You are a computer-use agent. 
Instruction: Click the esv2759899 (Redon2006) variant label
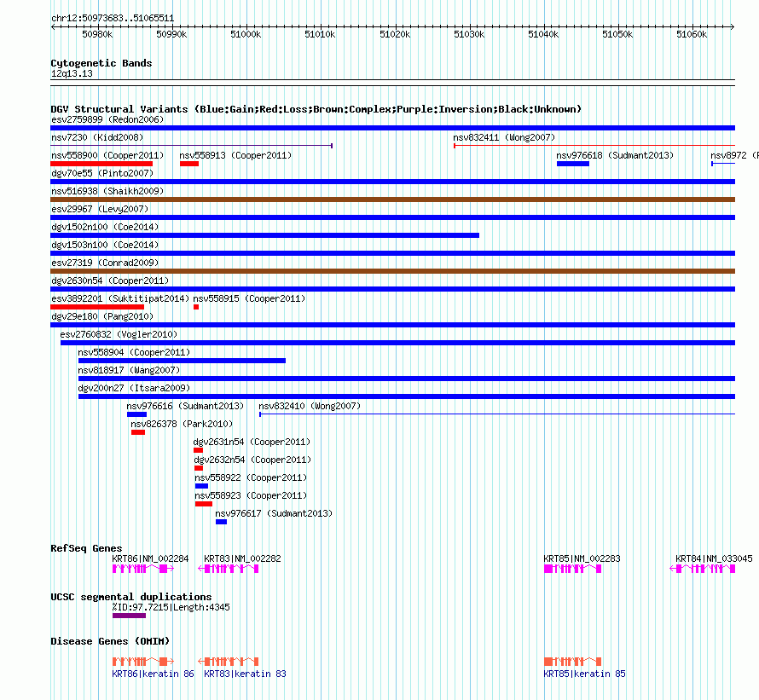click(107, 119)
